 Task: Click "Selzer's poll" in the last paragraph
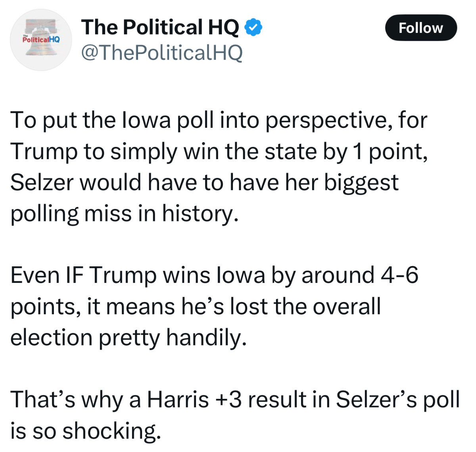click(397, 399)
